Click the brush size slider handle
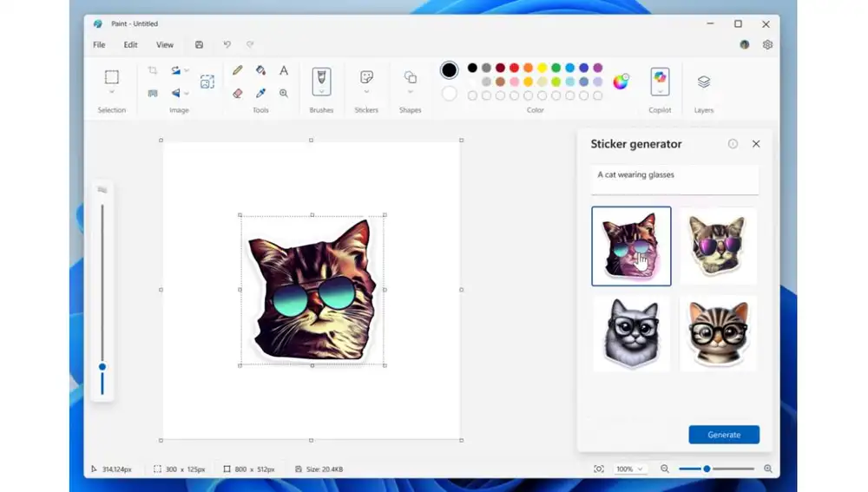Viewport: 868px width, 492px height. 102,367
